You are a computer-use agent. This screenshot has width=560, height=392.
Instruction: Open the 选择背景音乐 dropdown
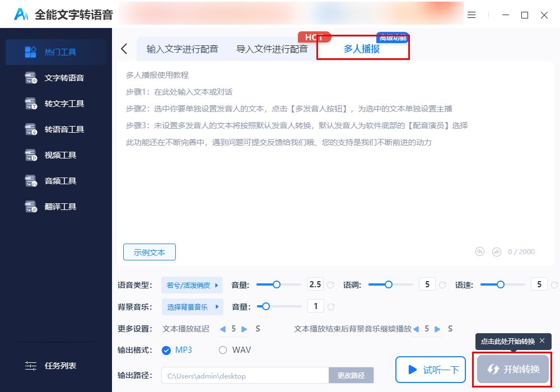coord(192,307)
